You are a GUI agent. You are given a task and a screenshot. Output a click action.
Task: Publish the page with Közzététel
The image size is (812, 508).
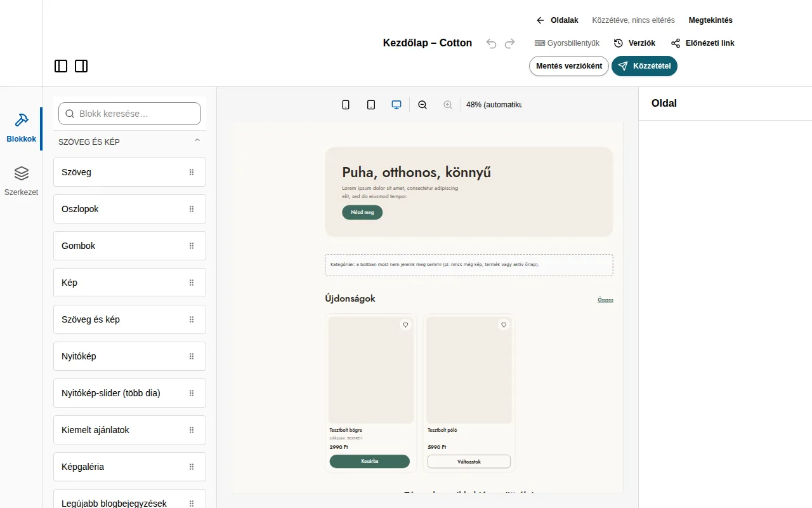click(645, 66)
